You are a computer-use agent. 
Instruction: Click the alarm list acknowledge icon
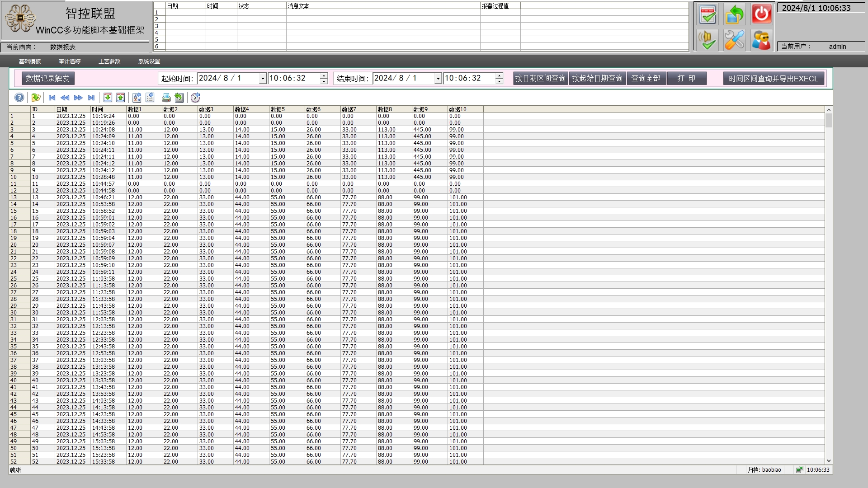pos(707,14)
